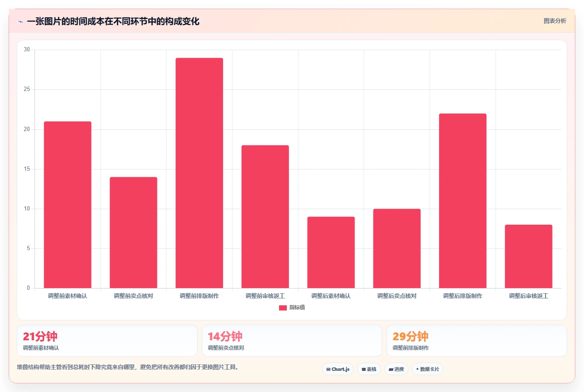This screenshot has height=392, width=584.
Task: Click the footer note starting 堆叠结构帮助主管
Action: point(128,367)
